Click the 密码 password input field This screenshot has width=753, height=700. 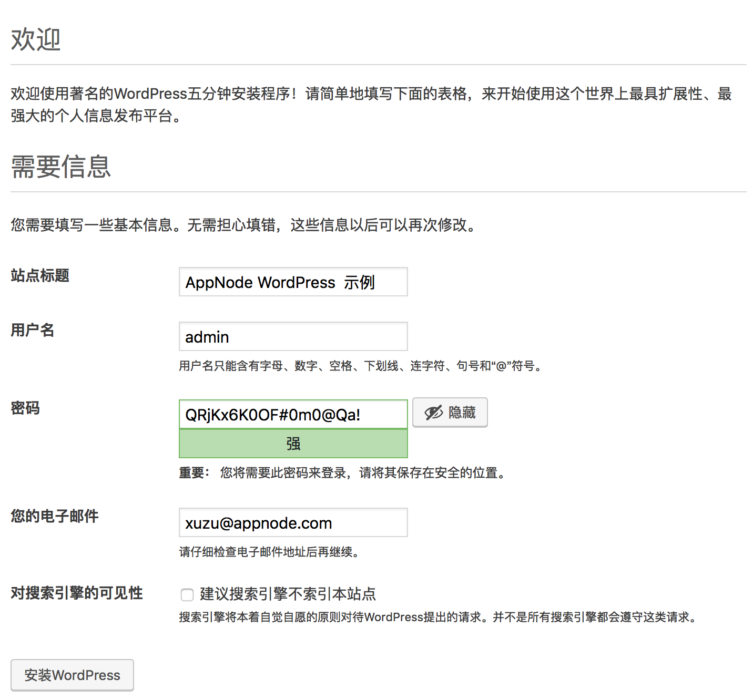[x=293, y=414]
